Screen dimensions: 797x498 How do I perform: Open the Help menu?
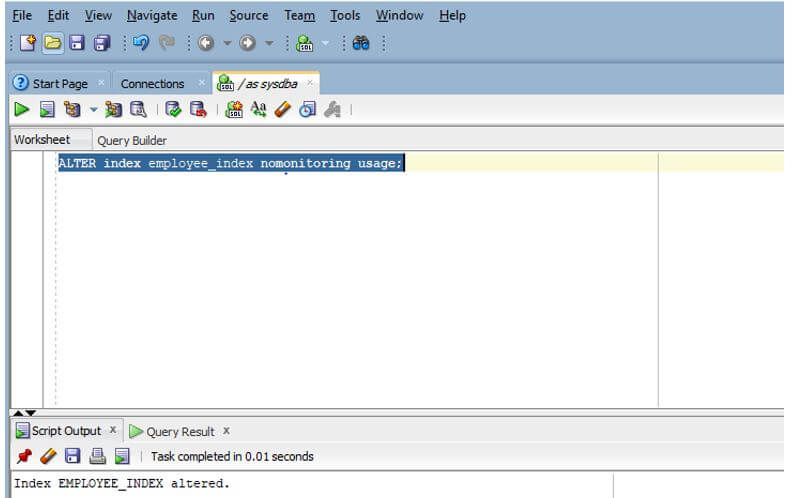coord(452,16)
